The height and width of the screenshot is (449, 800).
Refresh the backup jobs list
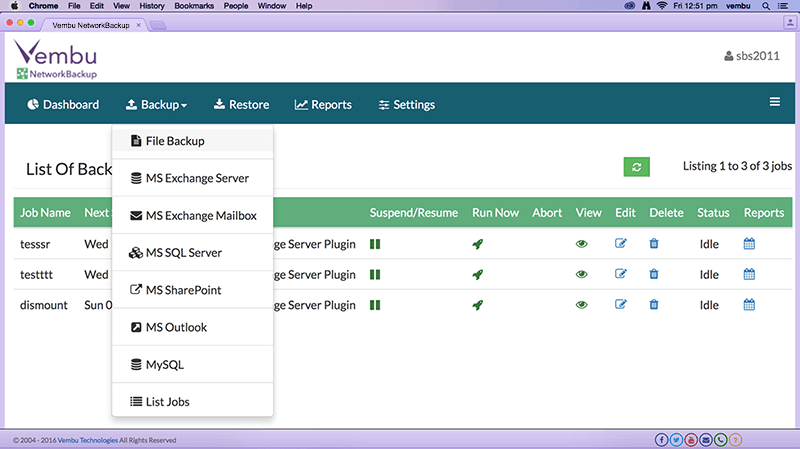tap(636, 167)
